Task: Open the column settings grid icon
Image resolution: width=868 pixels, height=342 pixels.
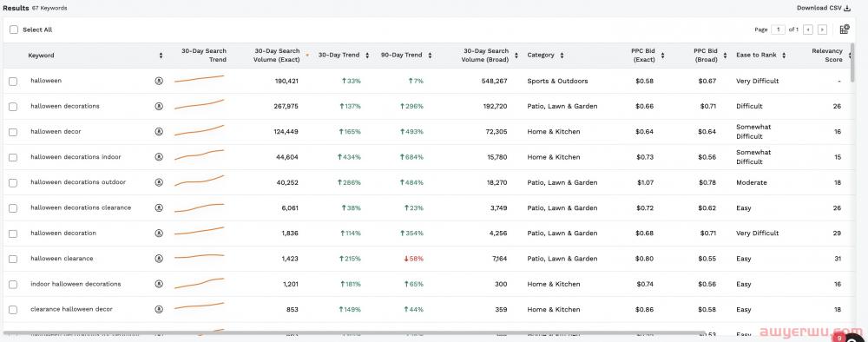Action: coord(845,30)
